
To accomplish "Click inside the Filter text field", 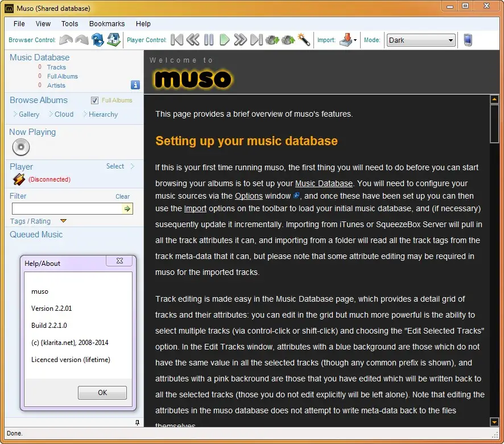I will [67, 209].
